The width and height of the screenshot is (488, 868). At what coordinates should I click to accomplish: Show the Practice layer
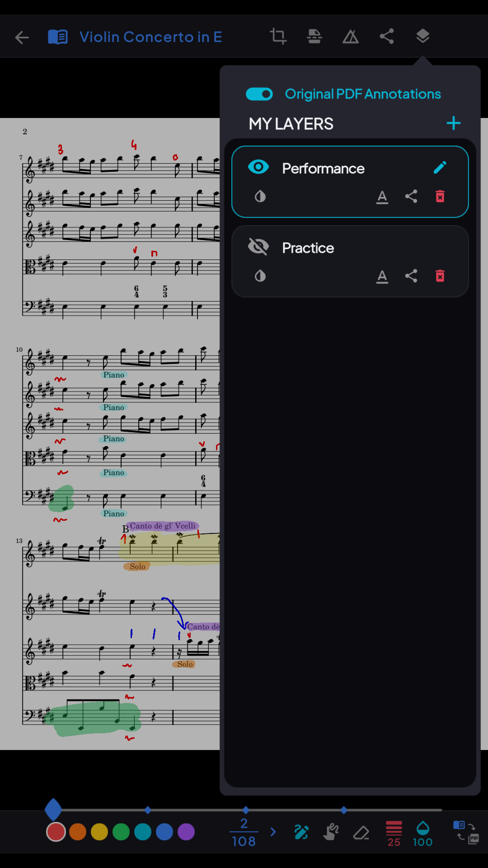click(258, 247)
